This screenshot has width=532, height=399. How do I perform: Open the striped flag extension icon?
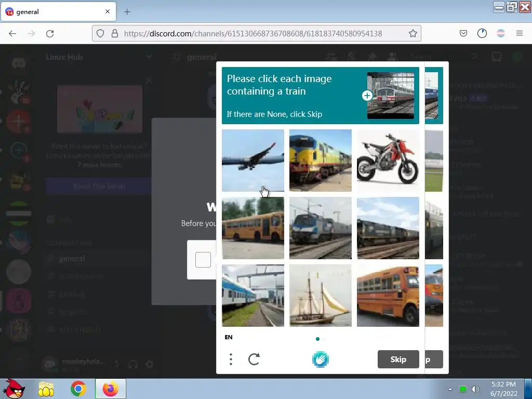(x=500, y=33)
